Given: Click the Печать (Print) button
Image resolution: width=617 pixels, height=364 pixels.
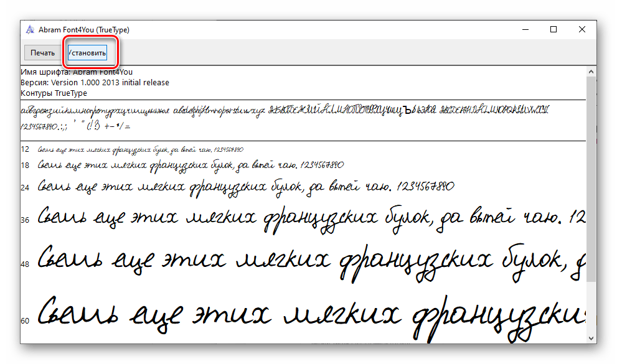Looking at the screenshot, I should pyautogui.click(x=43, y=53).
